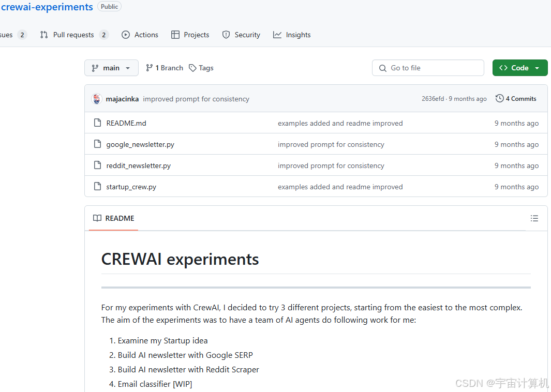
Task: Open the Insights tab
Action: [x=292, y=35]
